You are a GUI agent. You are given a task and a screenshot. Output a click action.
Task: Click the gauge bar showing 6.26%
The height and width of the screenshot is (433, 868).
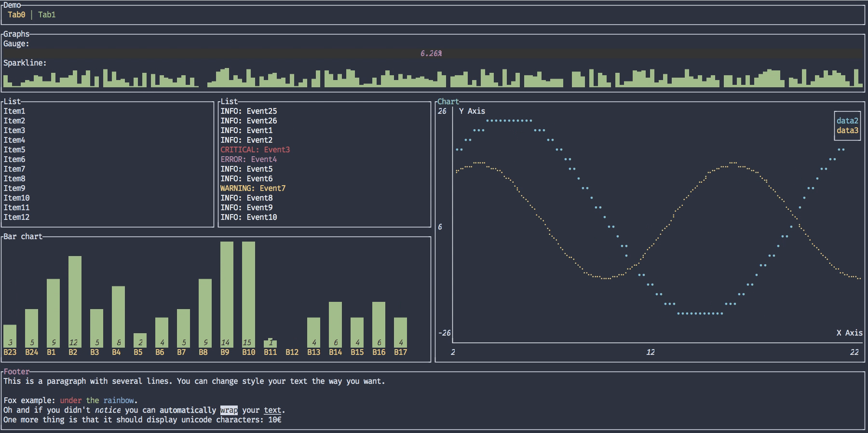[x=432, y=54]
